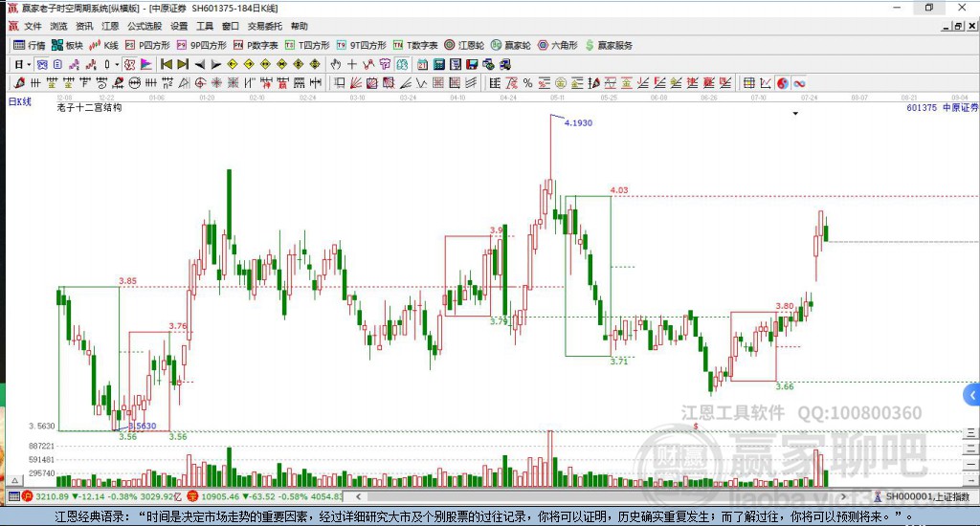Image resolution: width=980 pixels, height=526 pixels.
Task: Click the last yellow diamond icon
Action: [x=315, y=64]
